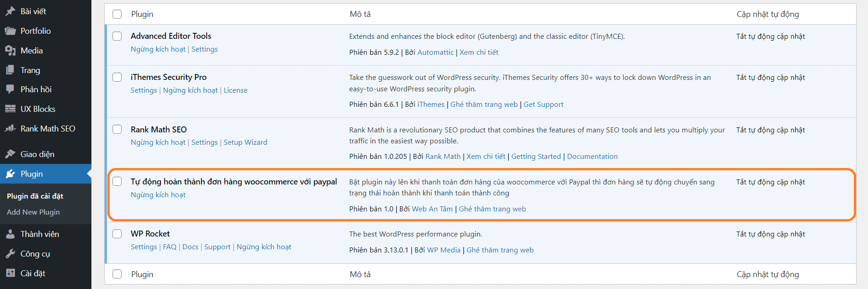This screenshot has width=868, height=289.
Task: Click the Media icon in sidebar
Action: click(10, 51)
